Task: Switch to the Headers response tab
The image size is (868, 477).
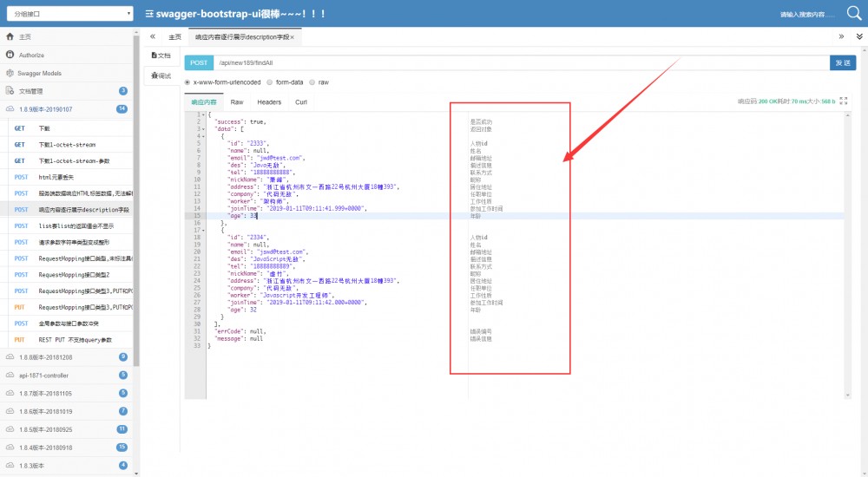Action: point(269,101)
